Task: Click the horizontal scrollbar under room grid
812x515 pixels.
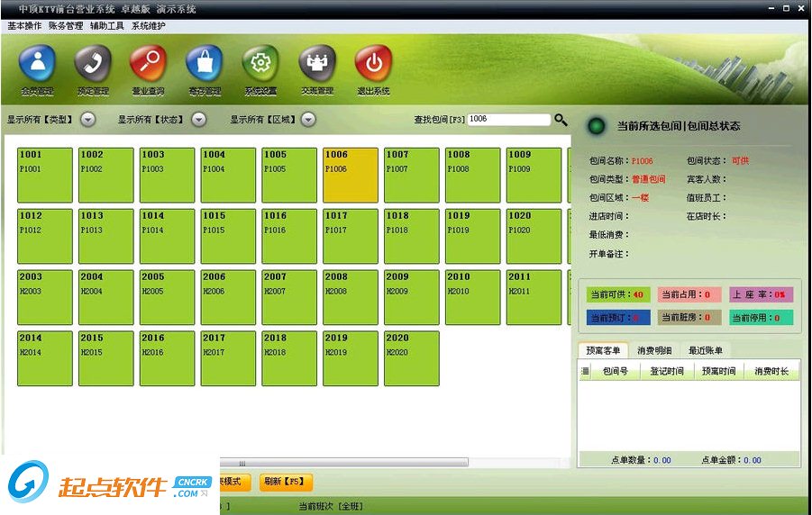Action: [344, 462]
